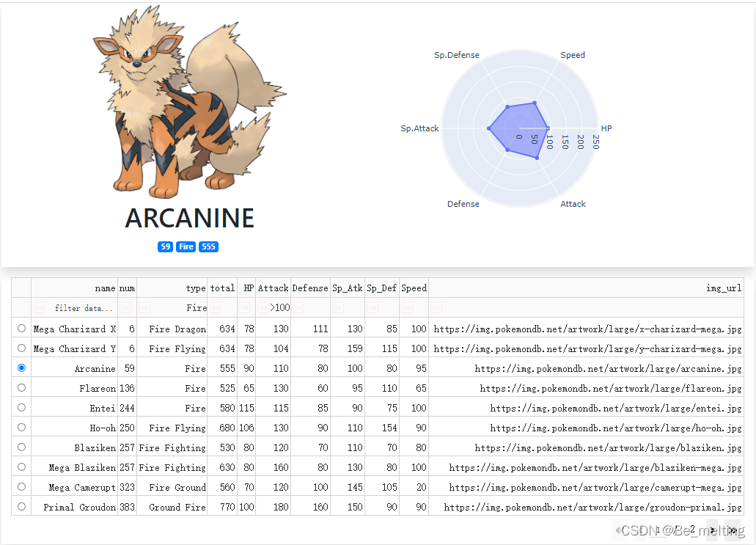Click the Attack radar chart axis label
This screenshot has width=756, height=545.
pos(573,204)
